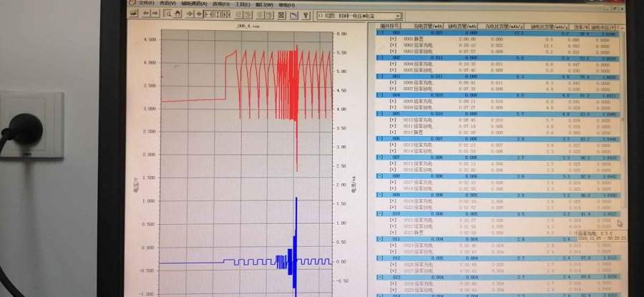Open the Tools (工具) menu
This screenshot has width=644, height=297.
(x=243, y=4)
